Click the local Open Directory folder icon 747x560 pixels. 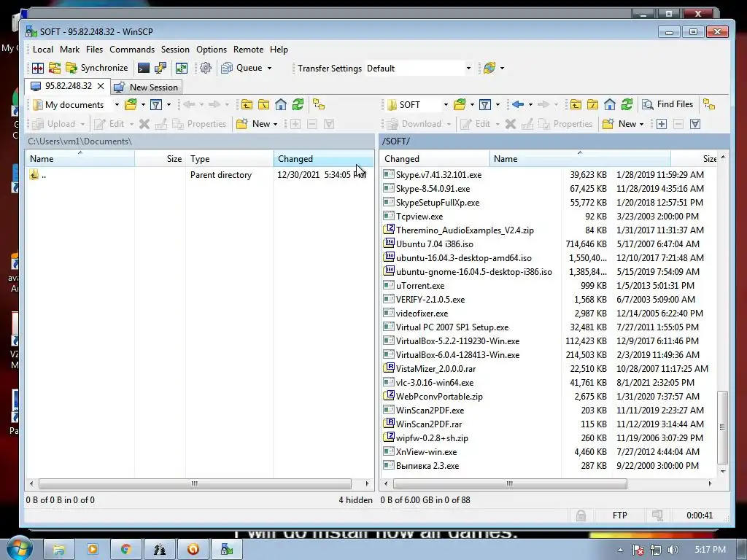point(131,105)
